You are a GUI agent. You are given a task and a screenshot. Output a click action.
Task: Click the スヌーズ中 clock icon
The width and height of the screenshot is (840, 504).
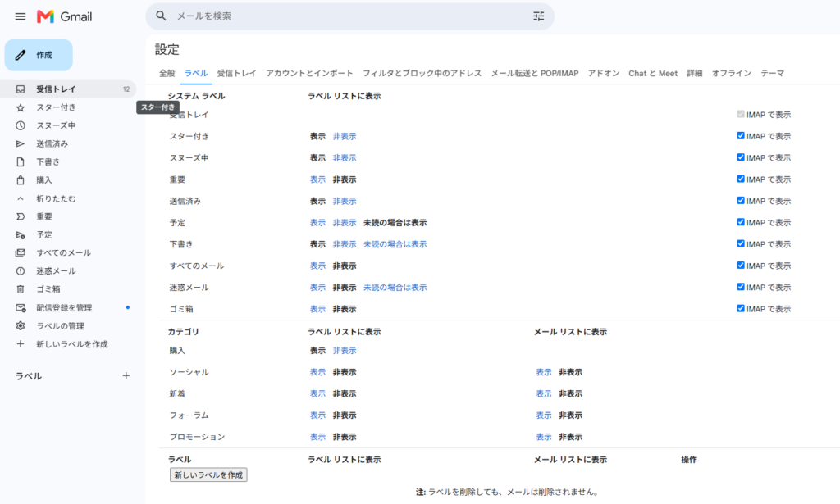[21, 125]
